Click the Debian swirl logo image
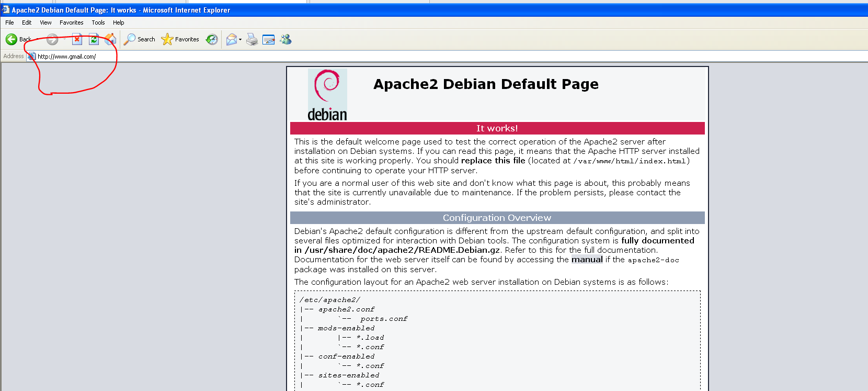The height and width of the screenshot is (391, 868). [327, 95]
